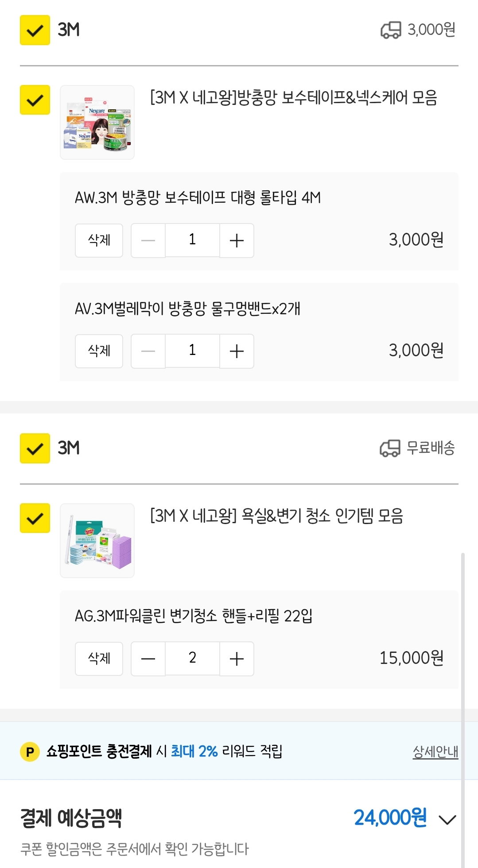This screenshot has height=868, width=478.
Task: Increase quantity of AV.3M 물구멍밴드x2개
Action: 237,351
